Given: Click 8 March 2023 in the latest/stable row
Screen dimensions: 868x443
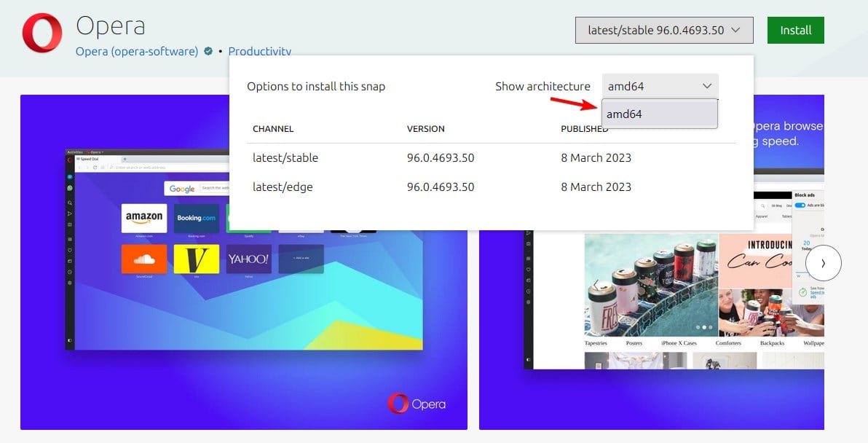Looking at the screenshot, I should [x=596, y=158].
